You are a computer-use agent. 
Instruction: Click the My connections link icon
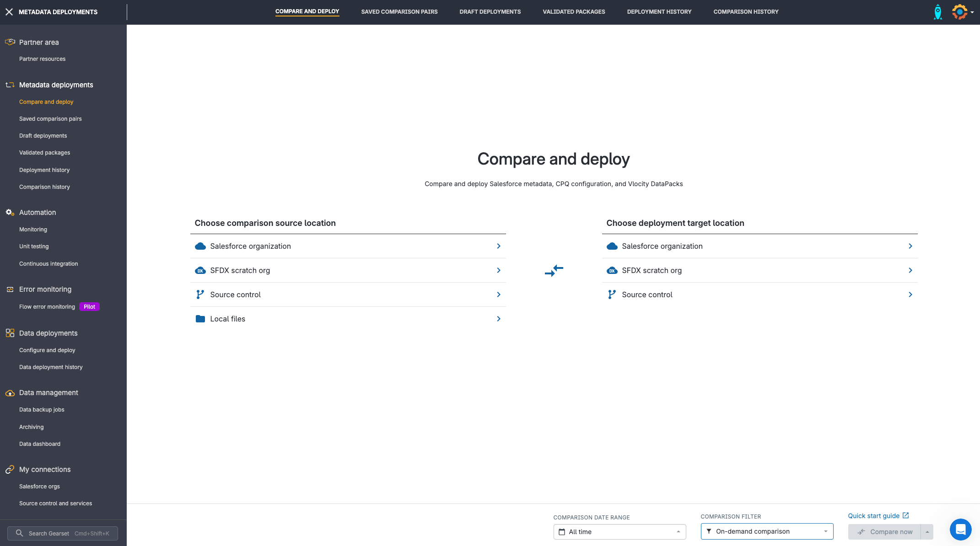click(10, 470)
